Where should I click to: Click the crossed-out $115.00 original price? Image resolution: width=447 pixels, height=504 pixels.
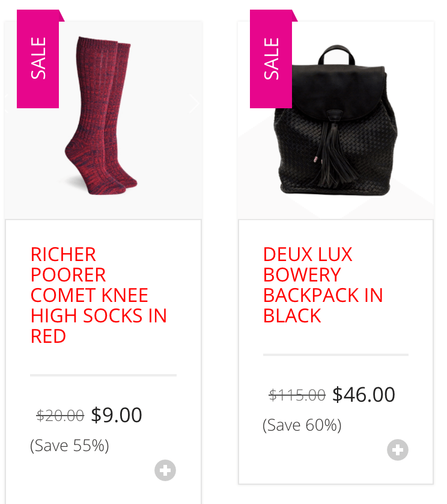pos(297,395)
